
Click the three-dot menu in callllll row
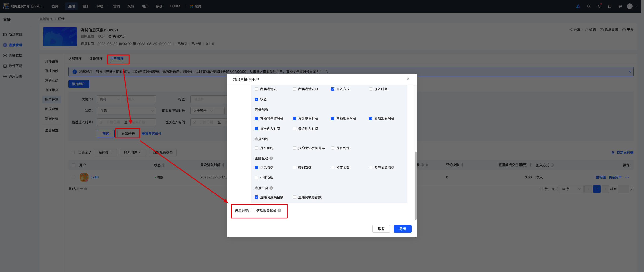pos(627,177)
